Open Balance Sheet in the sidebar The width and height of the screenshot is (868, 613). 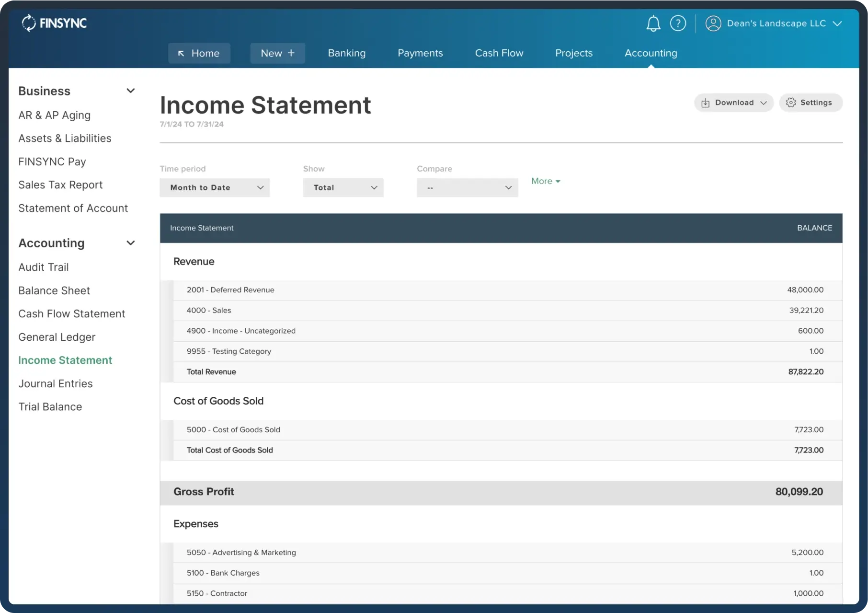54,290
